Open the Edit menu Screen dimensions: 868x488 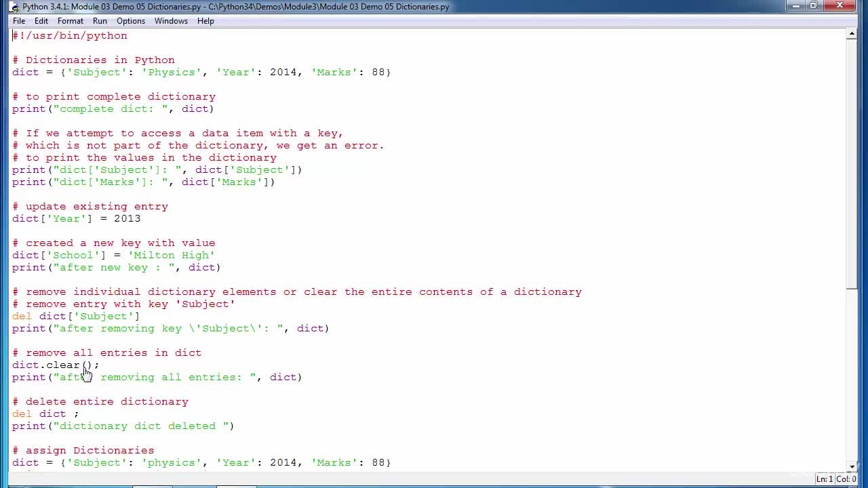[41, 21]
